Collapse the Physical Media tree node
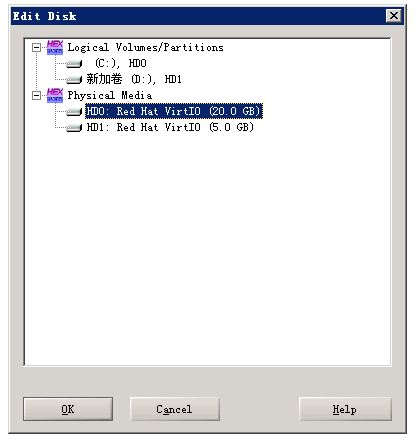Image resolution: width=417 pixels, height=448 pixels. click(x=36, y=96)
